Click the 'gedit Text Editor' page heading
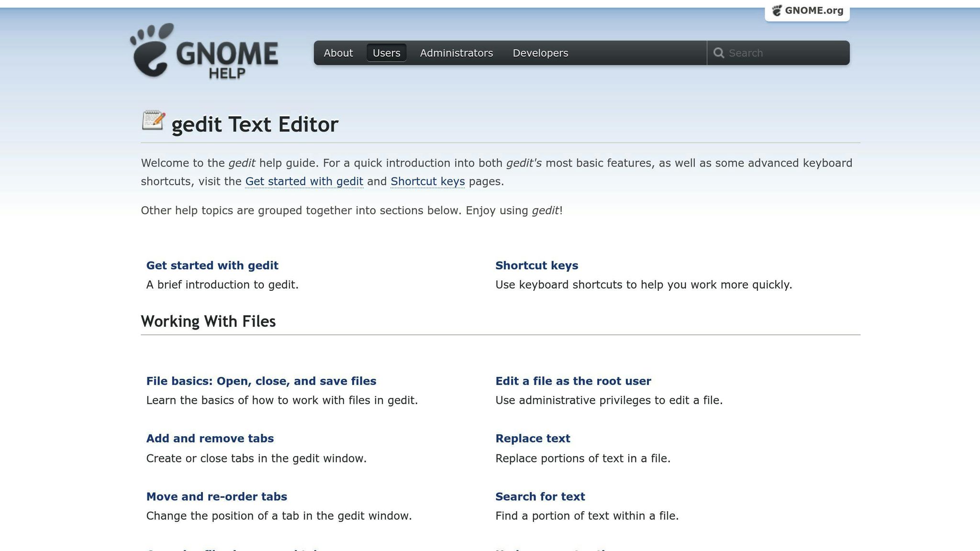The image size is (980, 551). (x=255, y=124)
